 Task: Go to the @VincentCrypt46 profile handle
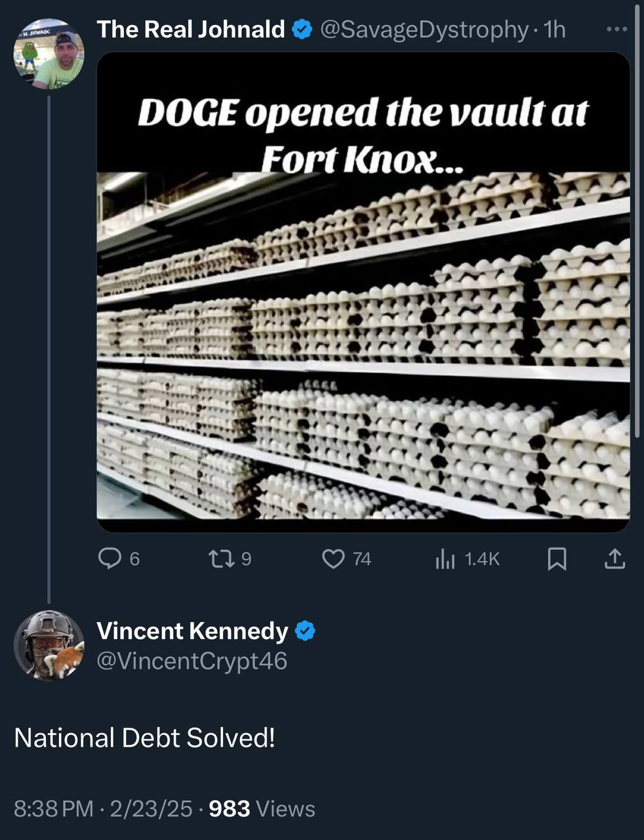[191, 661]
